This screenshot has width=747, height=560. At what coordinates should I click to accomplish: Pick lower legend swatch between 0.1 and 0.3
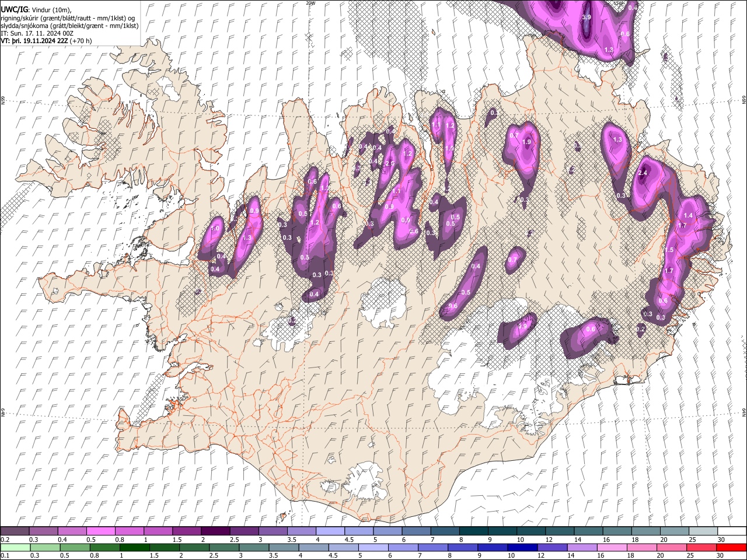click(15, 547)
